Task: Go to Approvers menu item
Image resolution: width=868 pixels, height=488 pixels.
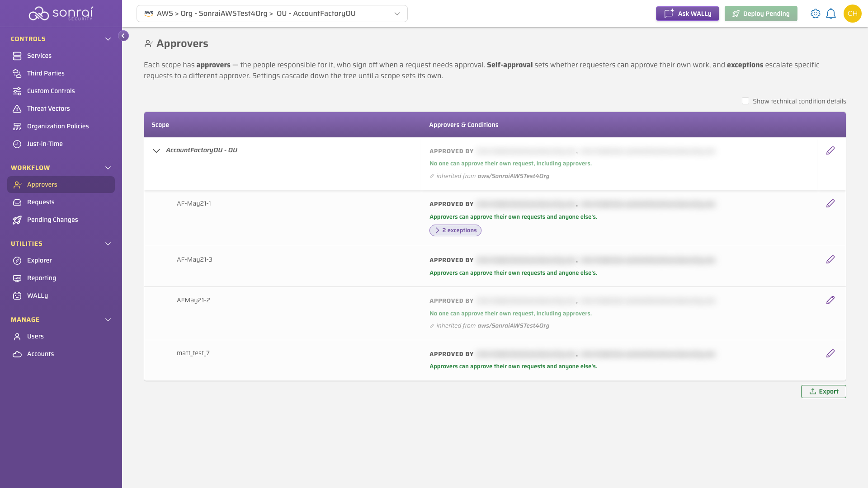Action: tap(61, 184)
